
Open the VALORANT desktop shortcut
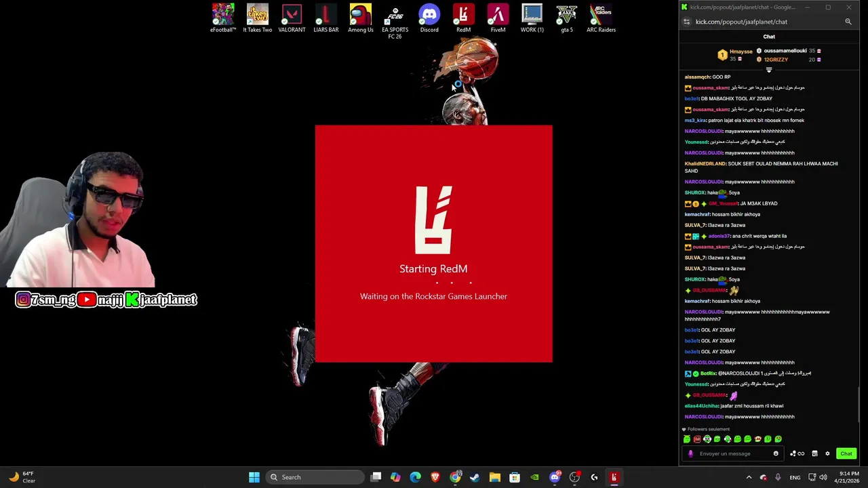click(x=292, y=18)
